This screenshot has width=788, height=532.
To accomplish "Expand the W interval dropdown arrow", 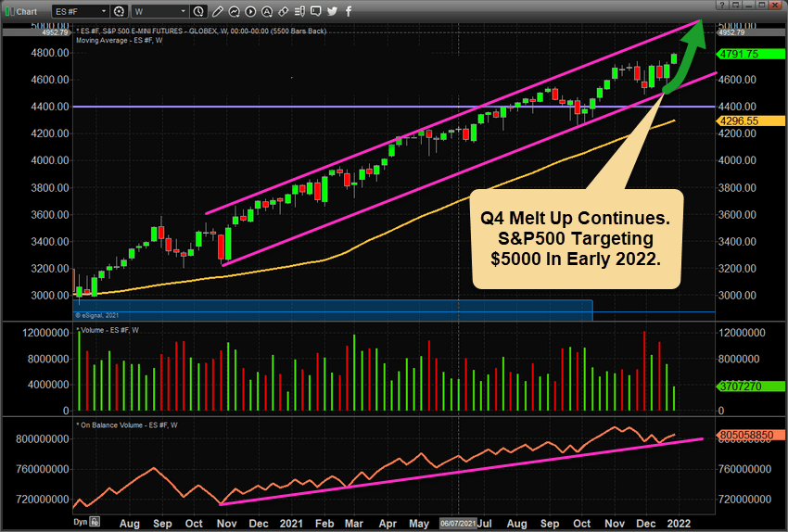I will (x=184, y=11).
